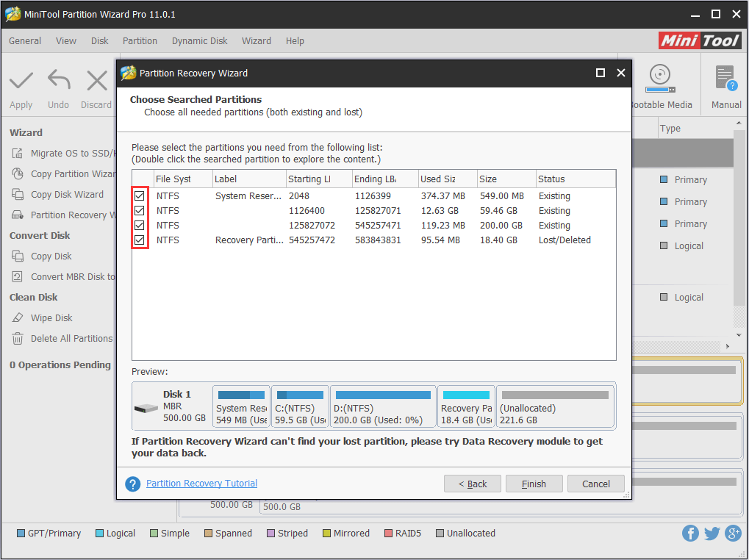
Task: Open the Help menu
Action: pos(295,41)
